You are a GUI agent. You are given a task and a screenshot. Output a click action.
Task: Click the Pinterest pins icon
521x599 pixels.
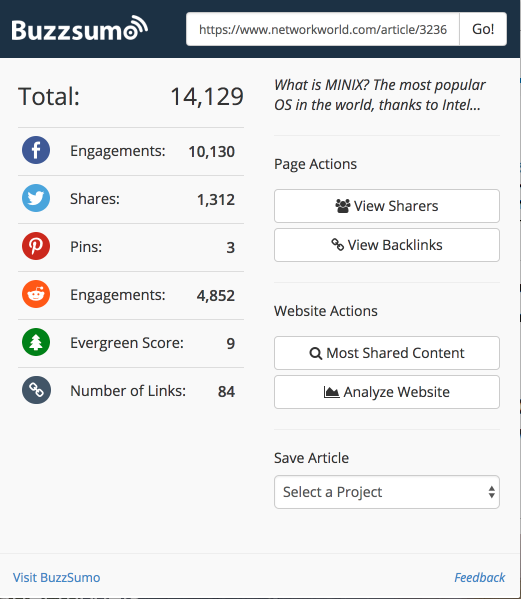click(x=36, y=246)
